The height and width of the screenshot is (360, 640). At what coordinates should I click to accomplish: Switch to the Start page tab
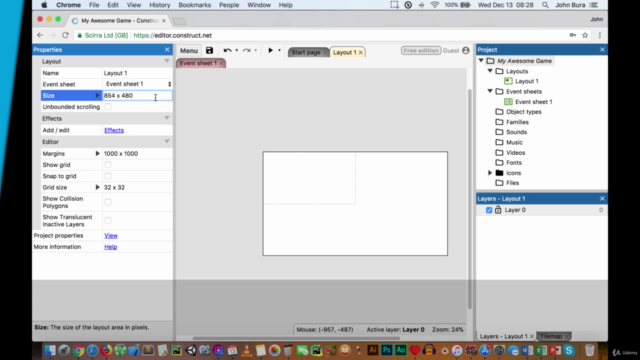click(x=306, y=52)
